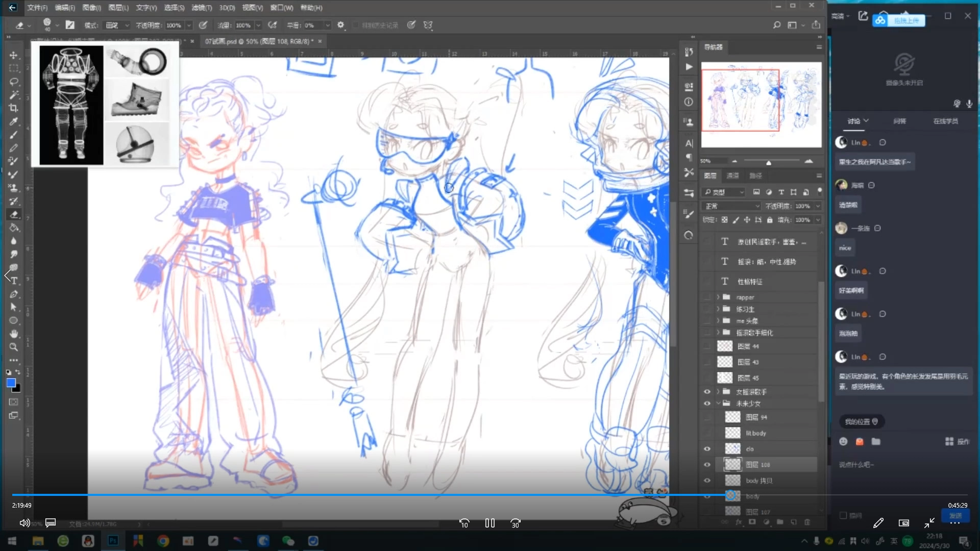Select the Eyedropper tool
Viewport: 980px width, 551px height.
pyautogui.click(x=14, y=121)
